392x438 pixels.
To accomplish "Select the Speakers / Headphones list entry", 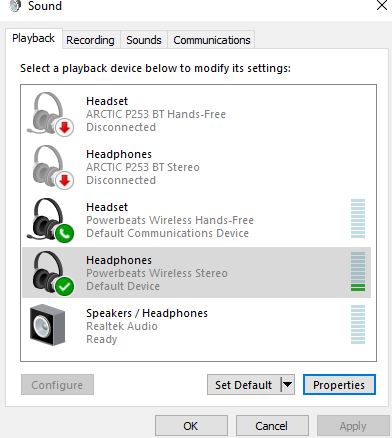I will point(196,325).
